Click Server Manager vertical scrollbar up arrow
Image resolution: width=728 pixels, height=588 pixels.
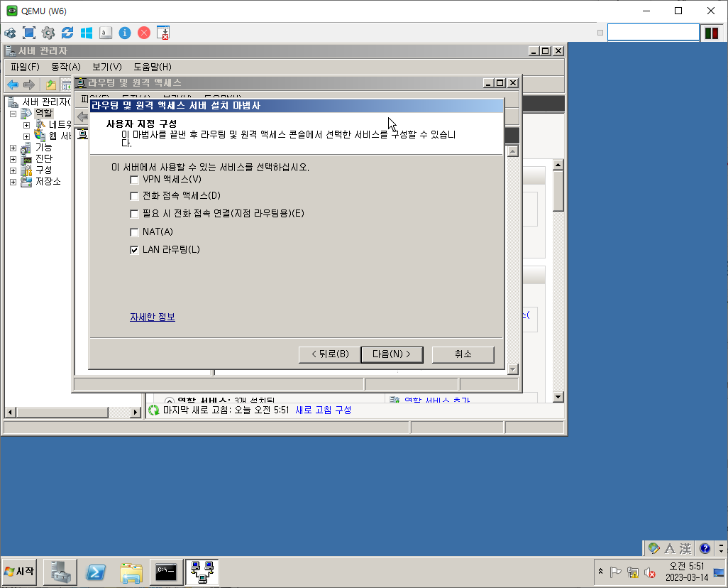pos(558,165)
